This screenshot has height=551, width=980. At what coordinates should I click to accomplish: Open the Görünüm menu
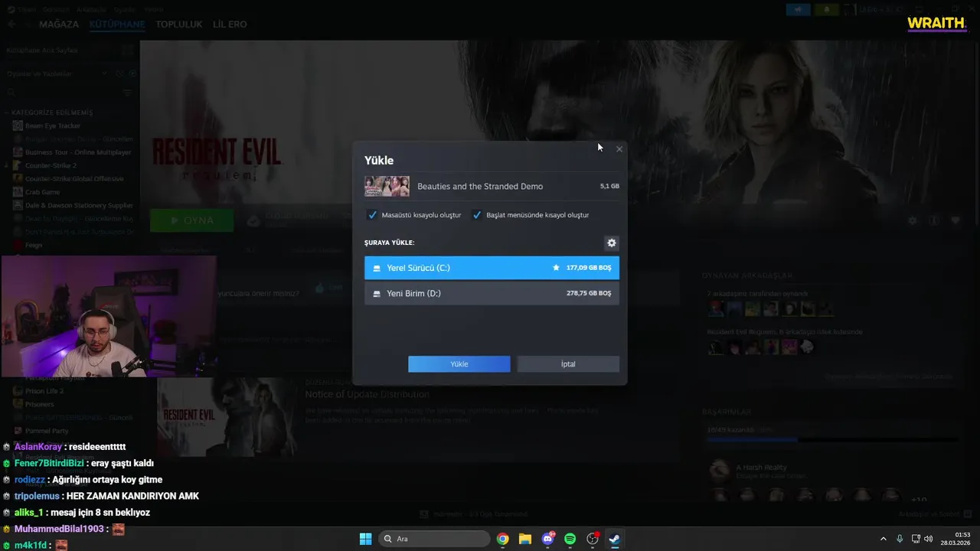point(56,9)
